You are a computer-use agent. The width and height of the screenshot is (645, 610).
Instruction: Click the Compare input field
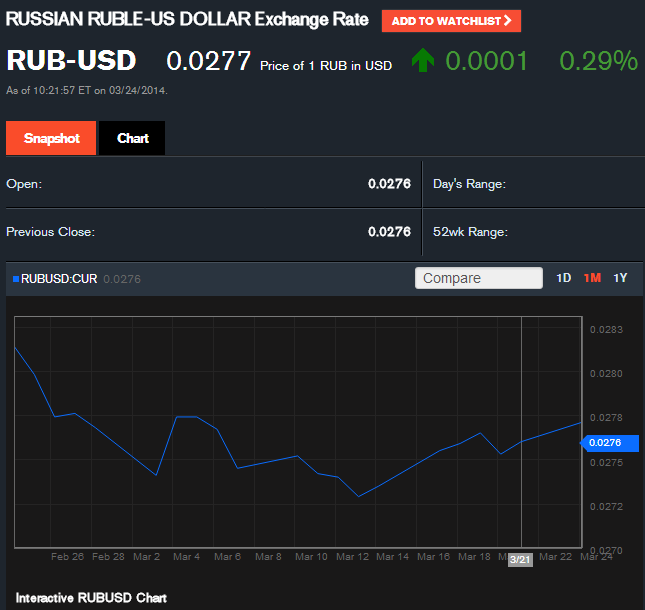(x=478, y=278)
